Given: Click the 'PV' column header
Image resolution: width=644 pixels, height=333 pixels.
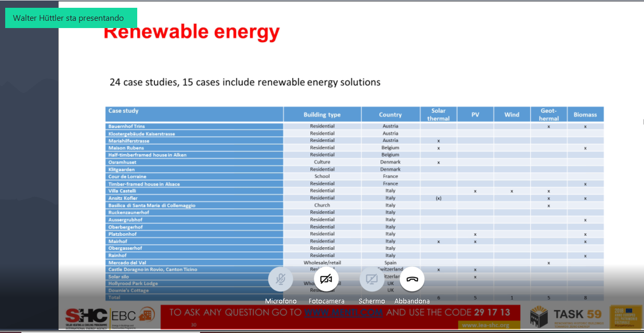Looking at the screenshot, I should [x=475, y=115].
